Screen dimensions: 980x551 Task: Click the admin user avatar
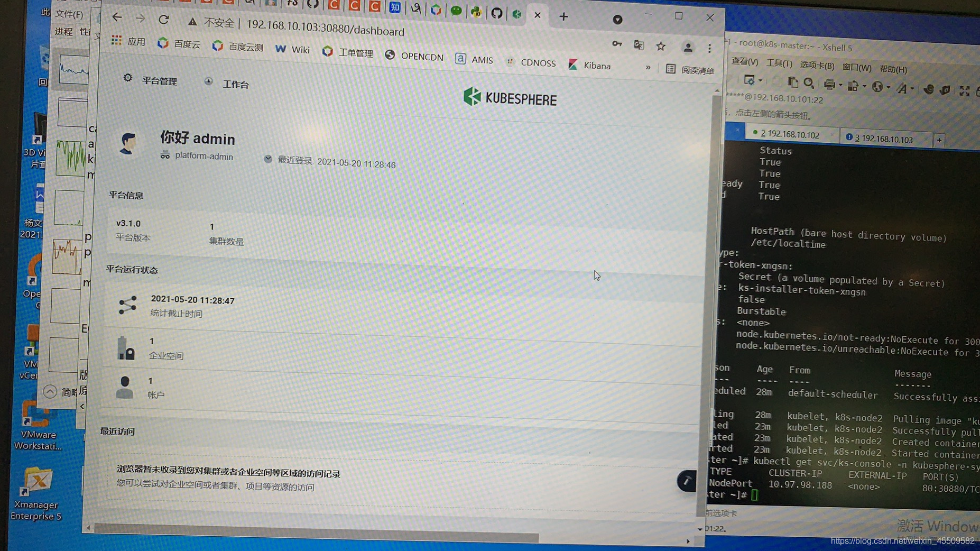(x=128, y=143)
